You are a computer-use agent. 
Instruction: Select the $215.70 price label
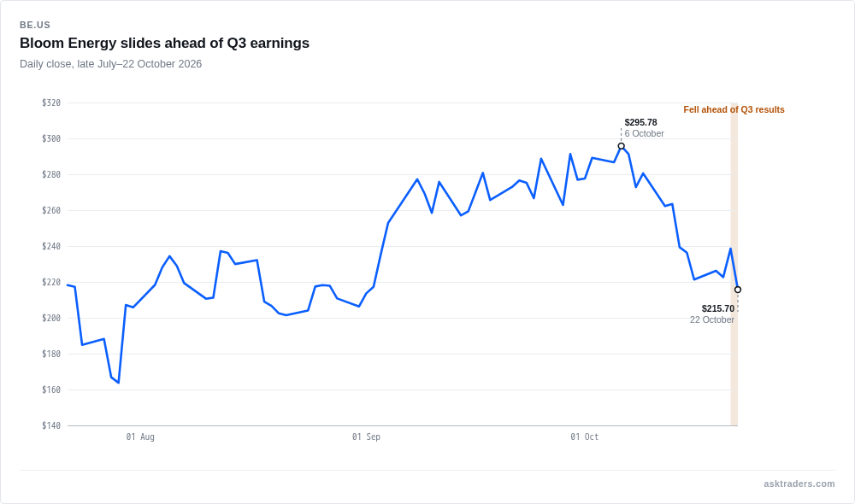point(717,309)
